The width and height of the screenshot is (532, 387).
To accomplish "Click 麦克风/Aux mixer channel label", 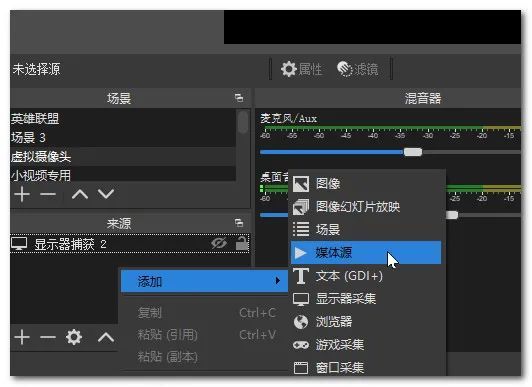I will pyautogui.click(x=288, y=119).
